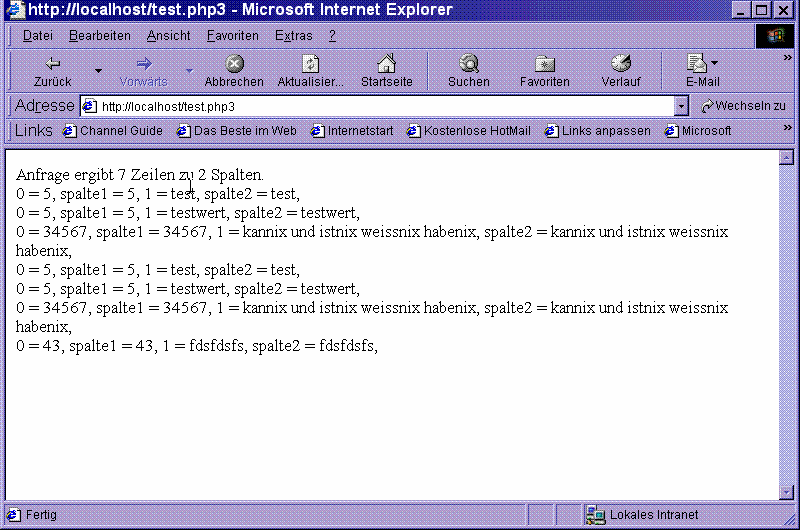Expand the toolbar overflow chevron
This screenshot has width=800, height=530.
[787, 58]
